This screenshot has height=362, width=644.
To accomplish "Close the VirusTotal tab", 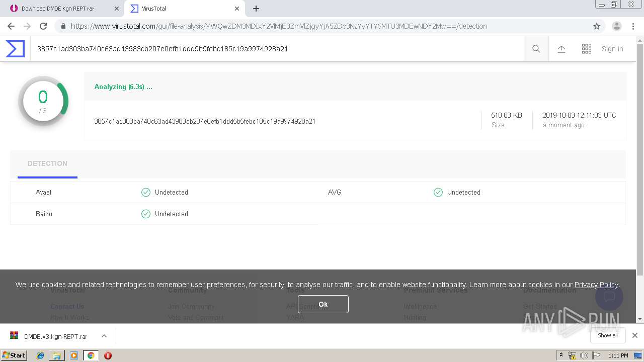I will click(237, 9).
